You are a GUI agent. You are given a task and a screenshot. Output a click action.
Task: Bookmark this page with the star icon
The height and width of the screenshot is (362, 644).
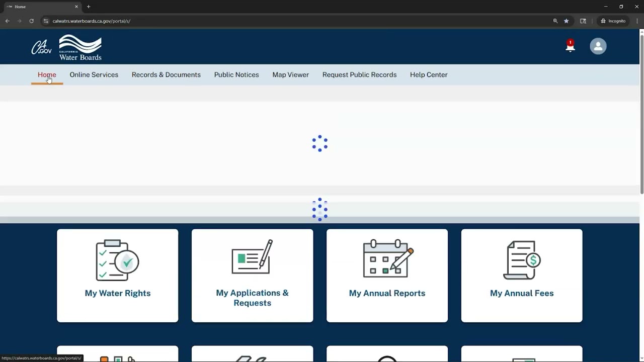click(566, 21)
